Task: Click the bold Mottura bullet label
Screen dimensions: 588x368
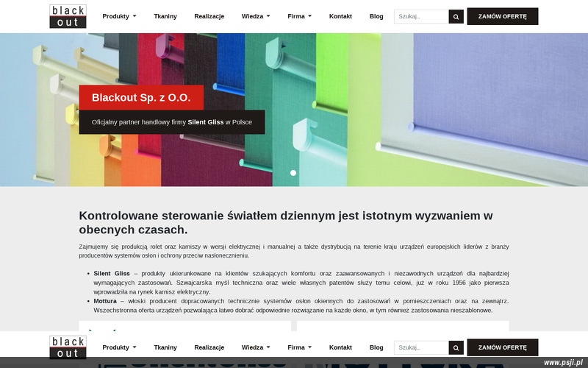Action: pyautogui.click(x=105, y=301)
